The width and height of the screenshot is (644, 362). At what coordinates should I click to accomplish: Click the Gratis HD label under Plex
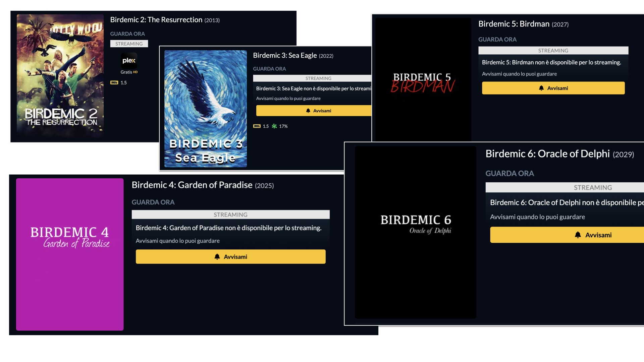129,72
